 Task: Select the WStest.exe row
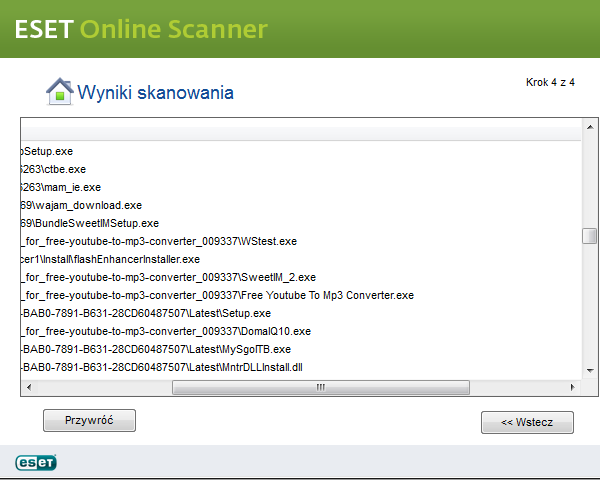pyautogui.click(x=302, y=241)
